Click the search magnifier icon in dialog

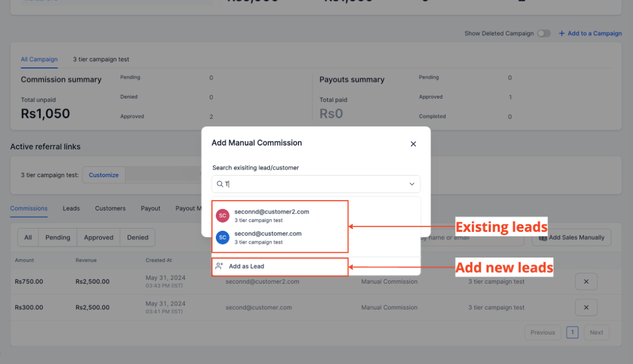[220, 184]
